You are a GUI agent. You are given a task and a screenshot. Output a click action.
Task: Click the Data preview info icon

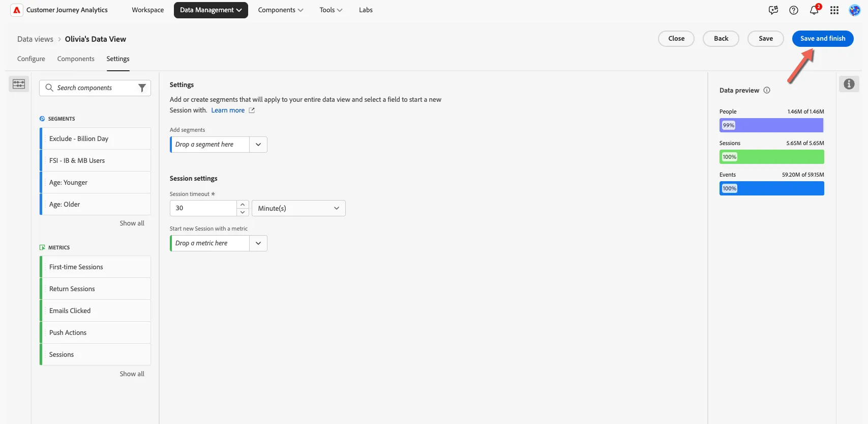pyautogui.click(x=767, y=91)
